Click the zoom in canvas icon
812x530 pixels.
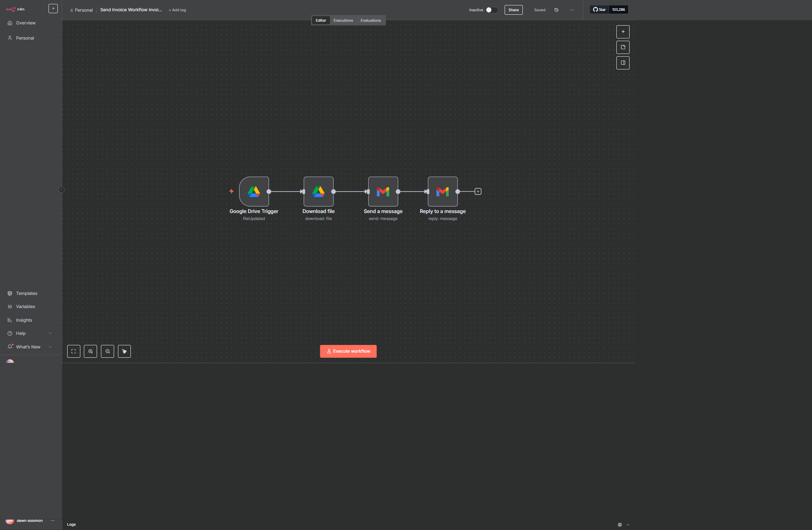[x=90, y=352]
